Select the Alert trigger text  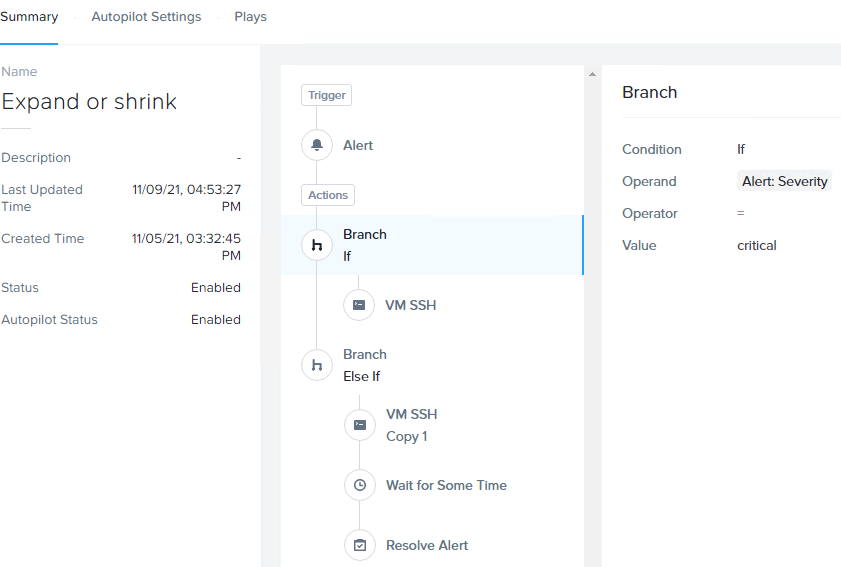(x=358, y=145)
